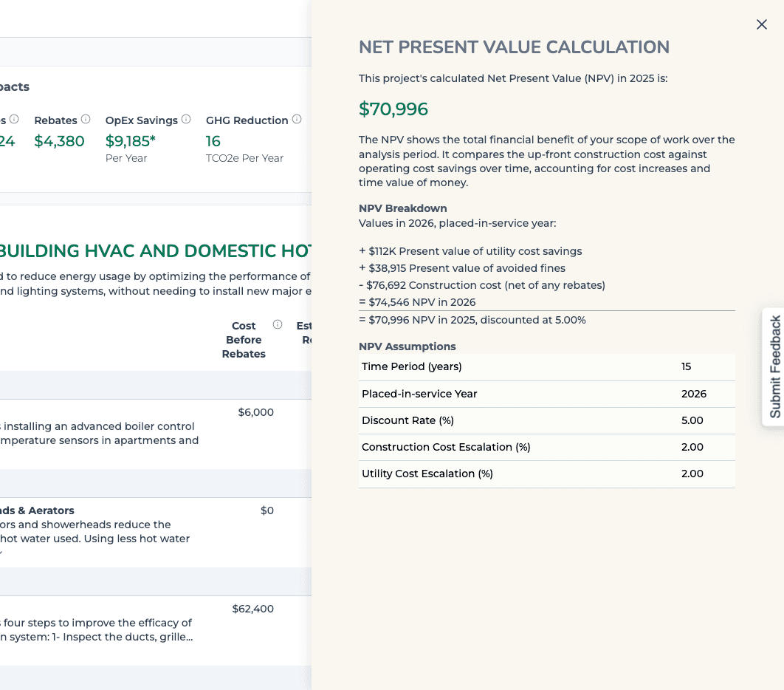The height and width of the screenshot is (690, 784).
Task: Click the $6,000 cost cell
Action: coord(255,412)
